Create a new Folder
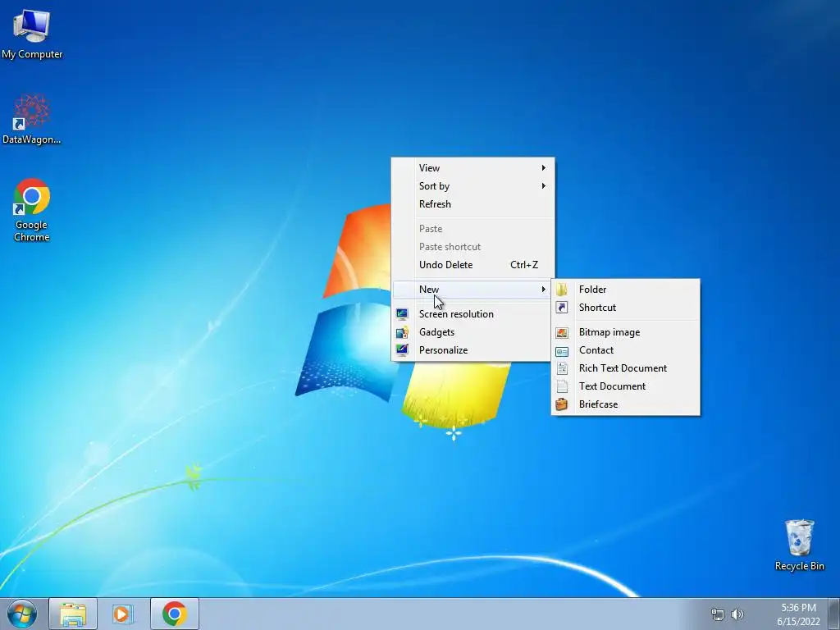 [x=626, y=290]
